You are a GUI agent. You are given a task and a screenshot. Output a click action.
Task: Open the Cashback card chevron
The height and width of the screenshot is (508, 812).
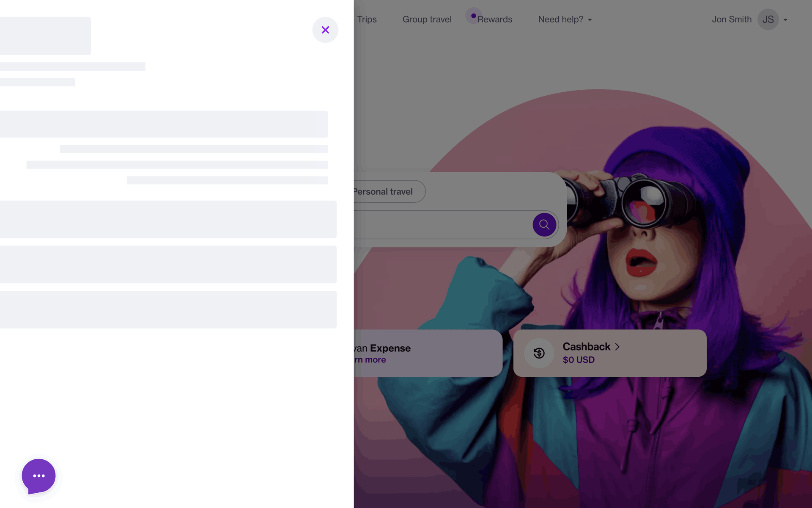(x=617, y=347)
